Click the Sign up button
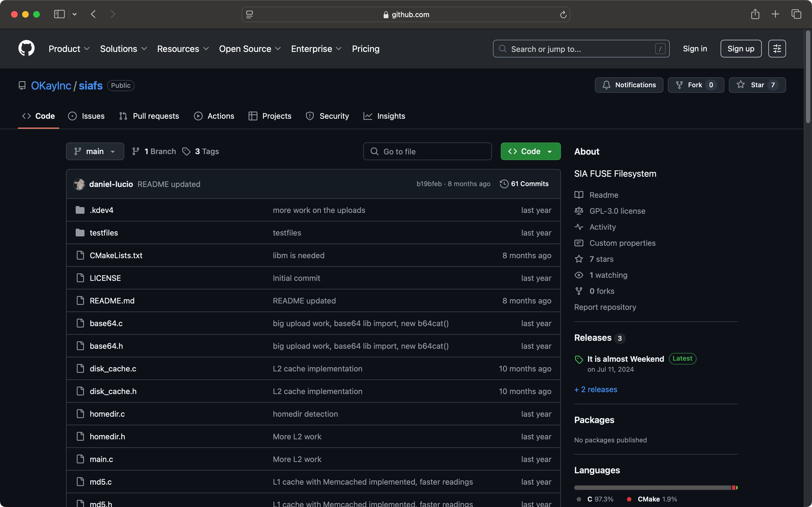 [740, 49]
